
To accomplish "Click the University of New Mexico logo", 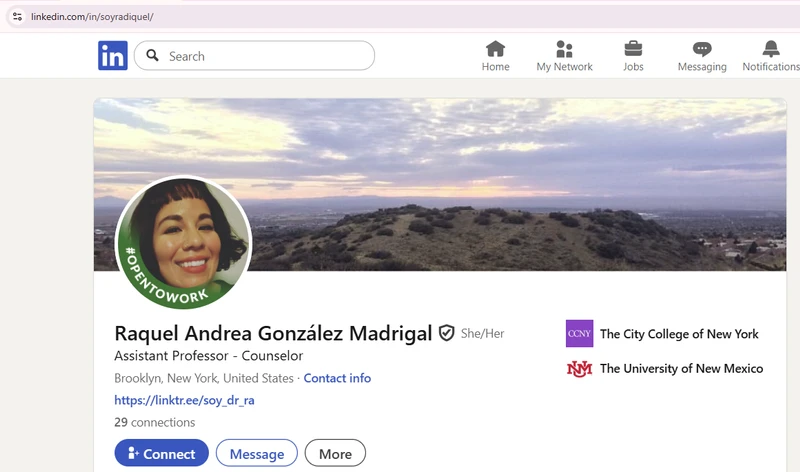I will 580,368.
